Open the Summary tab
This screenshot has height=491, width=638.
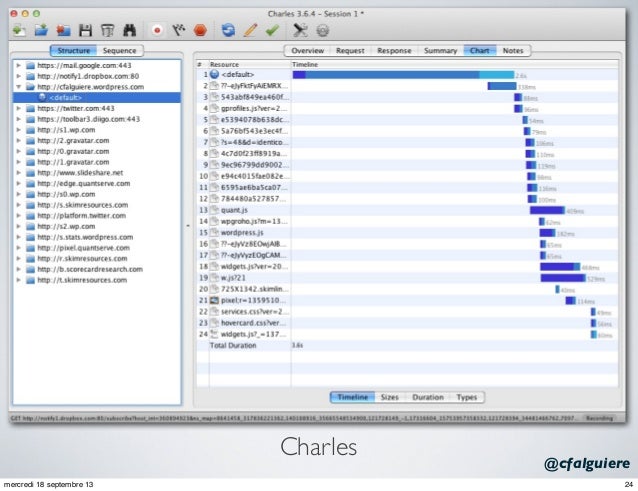pyautogui.click(x=441, y=50)
